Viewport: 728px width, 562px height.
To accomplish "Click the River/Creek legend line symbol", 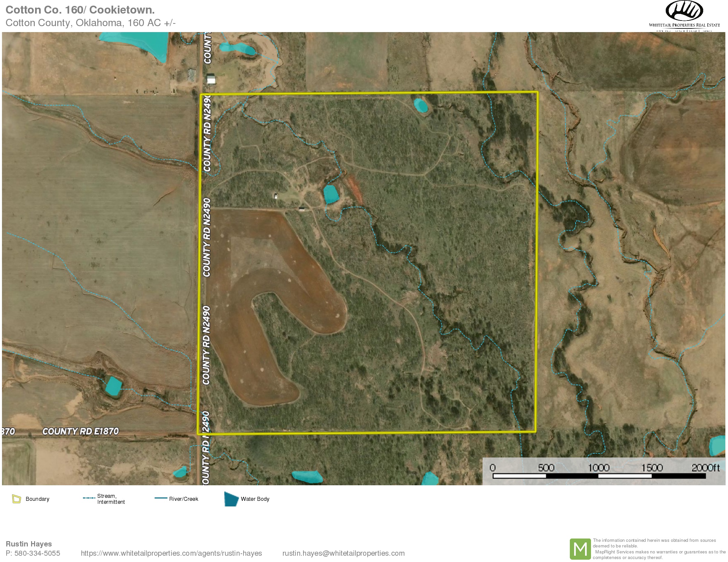I will tap(161, 498).
